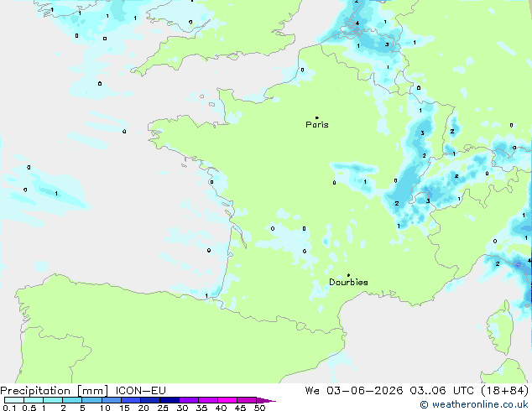Select the dot marker above Paris label
The image size is (532, 411).
[317, 117]
